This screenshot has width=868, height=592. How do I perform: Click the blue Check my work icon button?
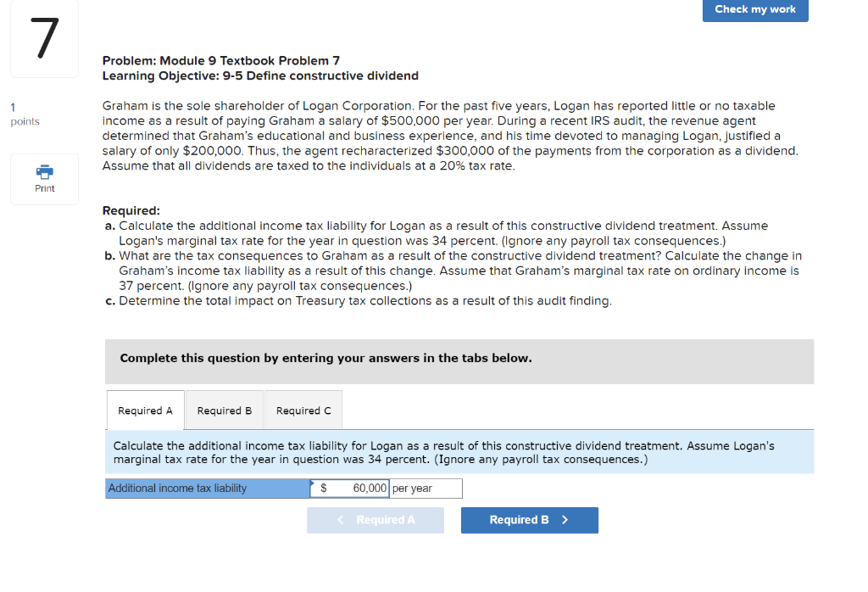(754, 10)
